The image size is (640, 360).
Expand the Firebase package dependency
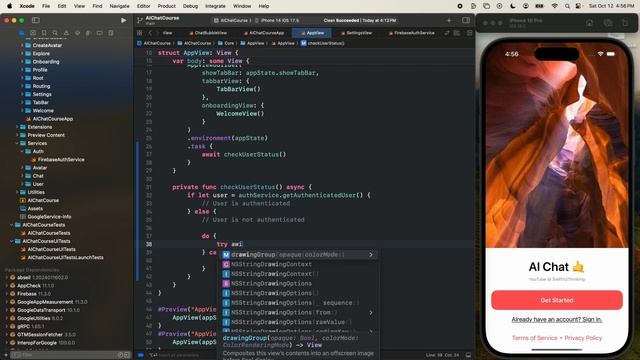tap(7, 294)
